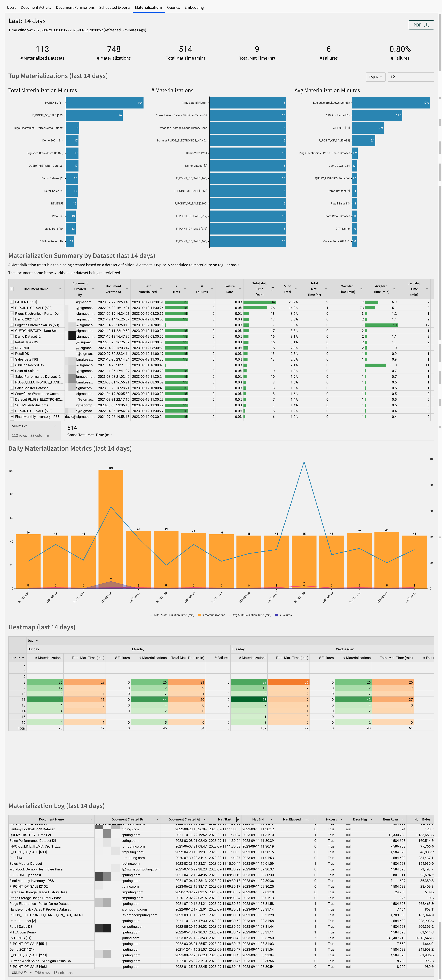Expand the Point of Sale Ds row
Viewport: 442px width, 980px height.
pyautogui.click(x=12, y=371)
